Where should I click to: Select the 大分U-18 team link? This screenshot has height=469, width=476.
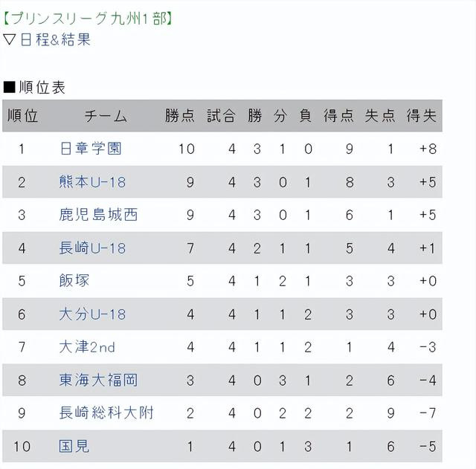[x=92, y=314]
